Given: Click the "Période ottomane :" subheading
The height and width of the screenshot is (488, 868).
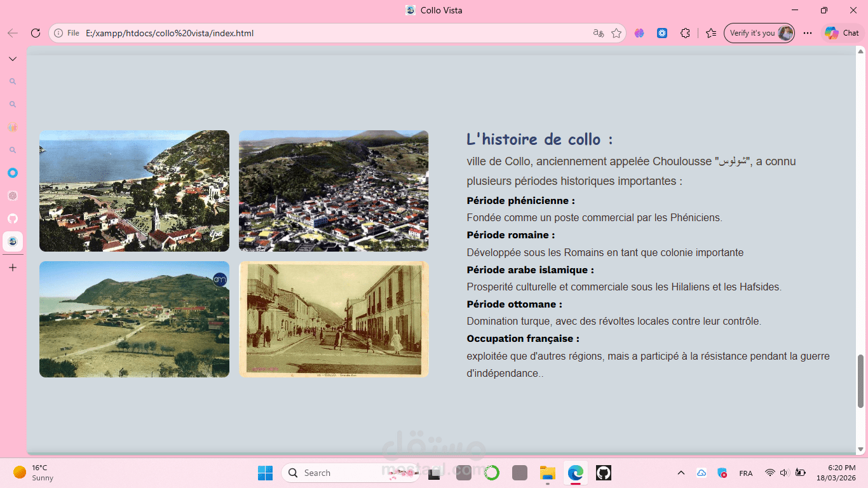Looking at the screenshot, I should pyautogui.click(x=514, y=304).
